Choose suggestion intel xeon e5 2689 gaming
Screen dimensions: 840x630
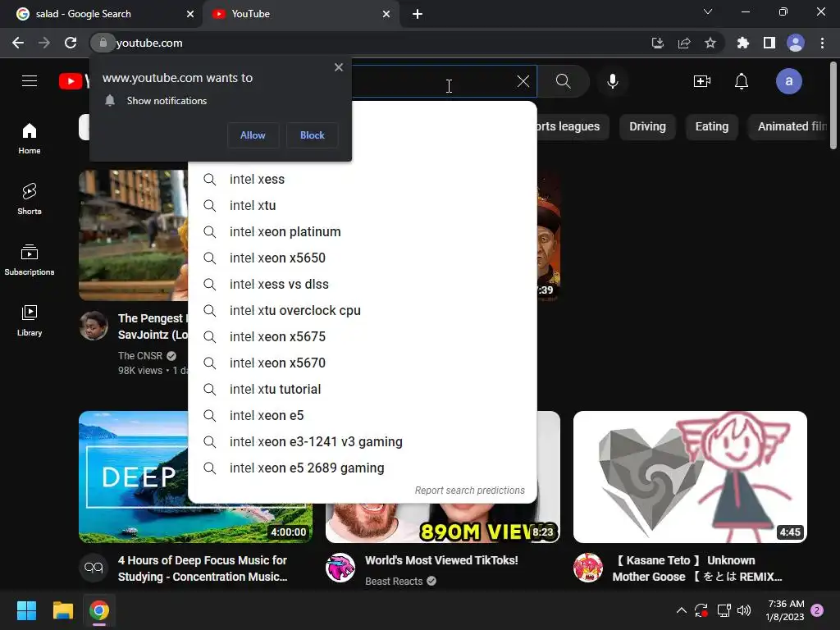pos(362,468)
